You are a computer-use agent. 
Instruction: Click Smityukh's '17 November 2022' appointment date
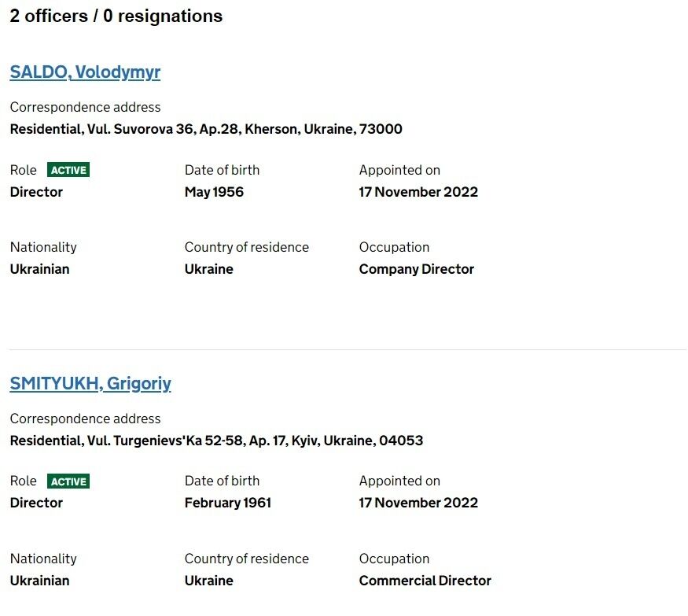point(418,503)
